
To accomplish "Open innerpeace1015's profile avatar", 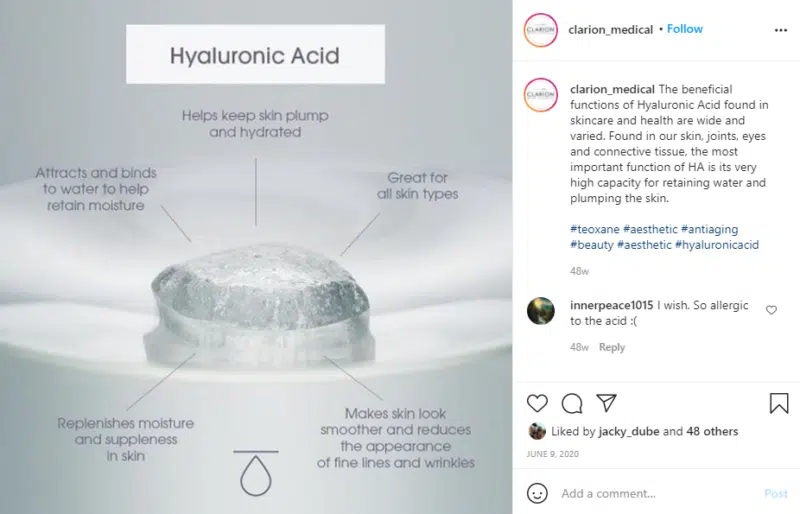I will click(540, 311).
